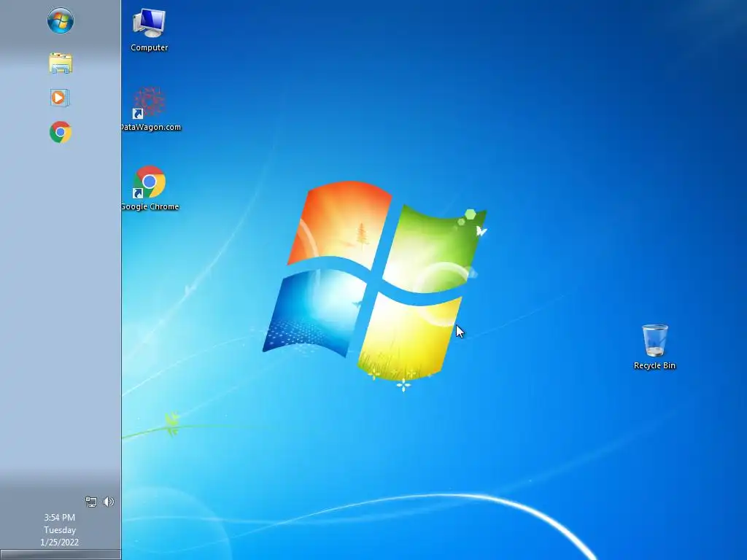Click the Google Chrome label text
Screen dimensions: 747x560
pos(150,206)
